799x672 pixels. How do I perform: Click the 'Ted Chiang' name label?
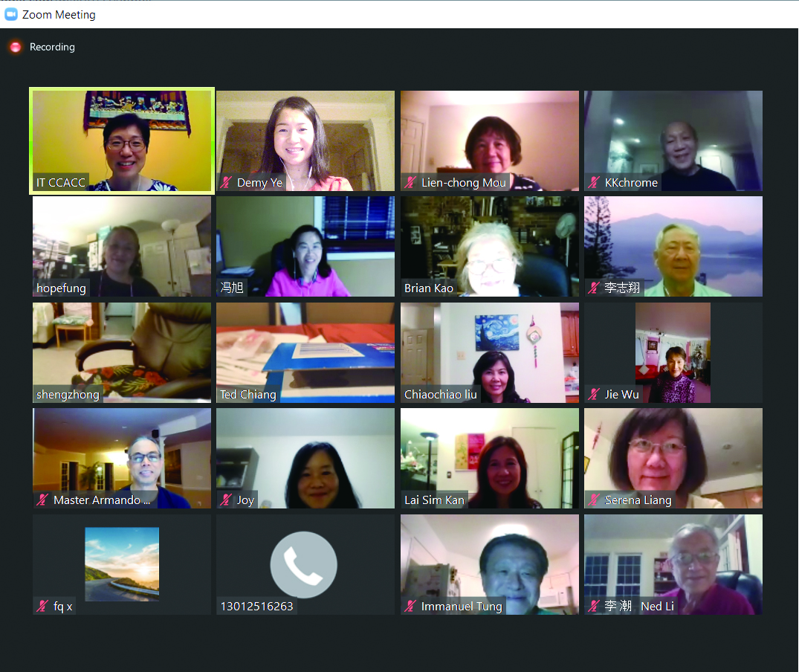coord(248,394)
